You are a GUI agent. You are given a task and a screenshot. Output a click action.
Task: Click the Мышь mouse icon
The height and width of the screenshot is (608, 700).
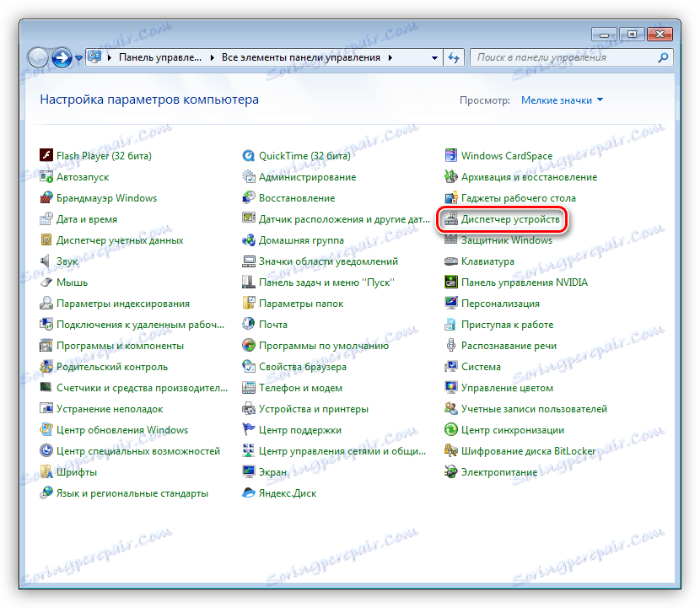coord(46,282)
